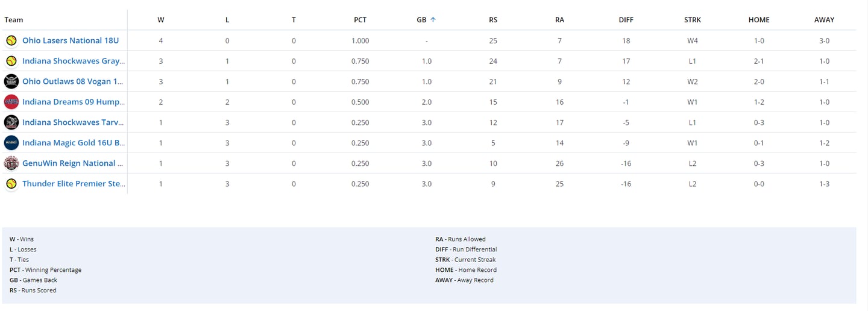This screenshot has height=311, width=868.
Task: Open Ohio Lasers National 18U team link
Action: [71, 41]
